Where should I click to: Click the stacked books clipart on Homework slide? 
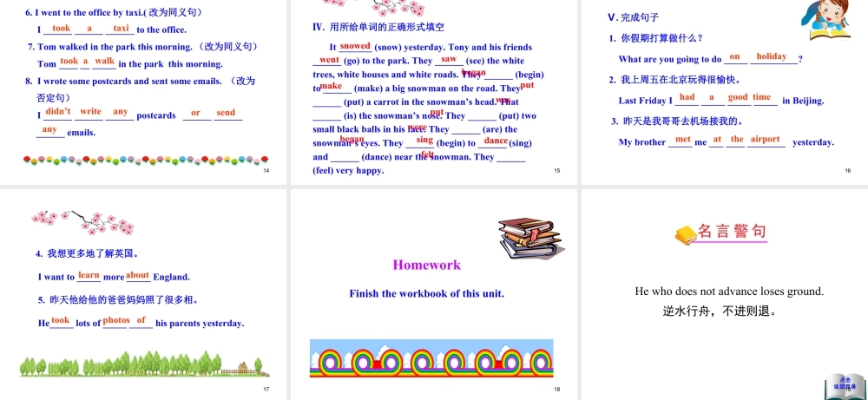pos(526,239)
